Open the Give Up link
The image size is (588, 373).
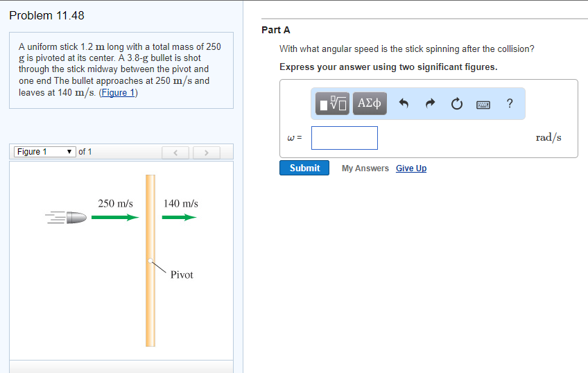click(x=411, y=168)
